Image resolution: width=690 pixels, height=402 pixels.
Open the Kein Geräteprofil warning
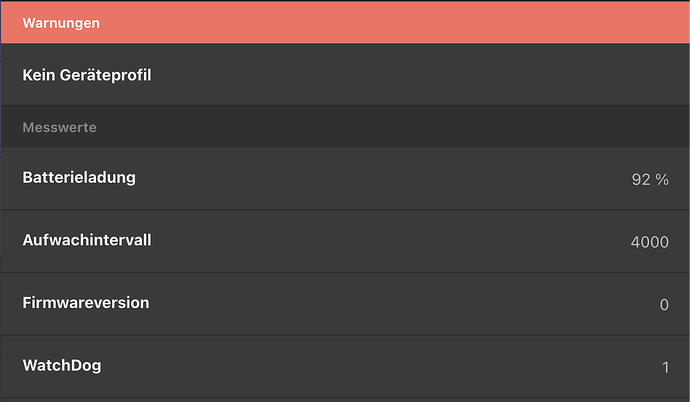[87, 74]
